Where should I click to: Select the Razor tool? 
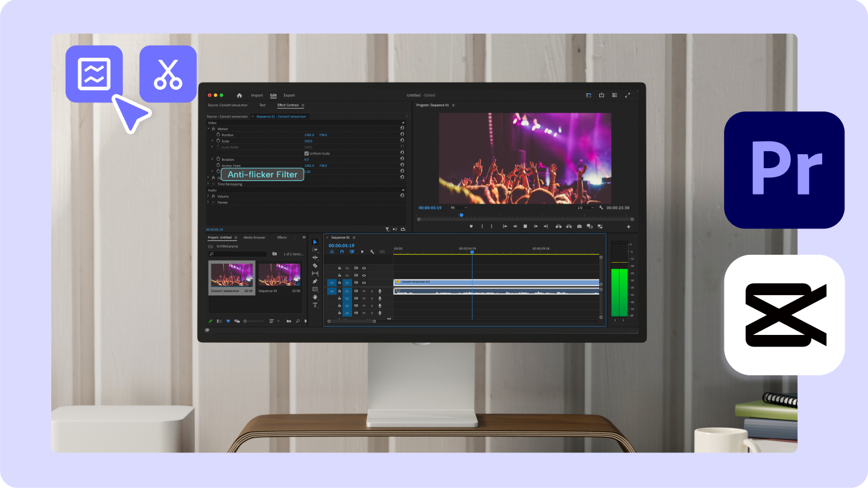315,266
